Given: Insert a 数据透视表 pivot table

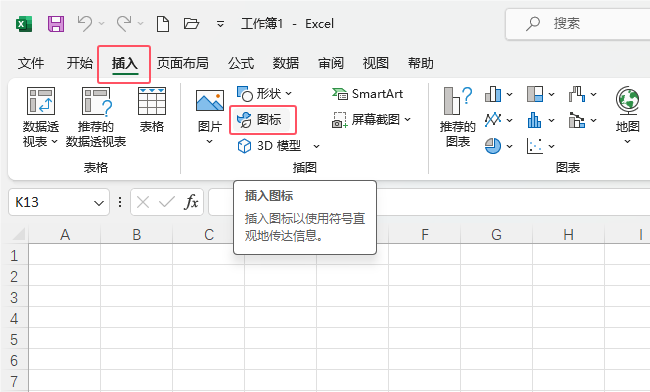Looking at the screenshot, I should (x=41, y=117).
